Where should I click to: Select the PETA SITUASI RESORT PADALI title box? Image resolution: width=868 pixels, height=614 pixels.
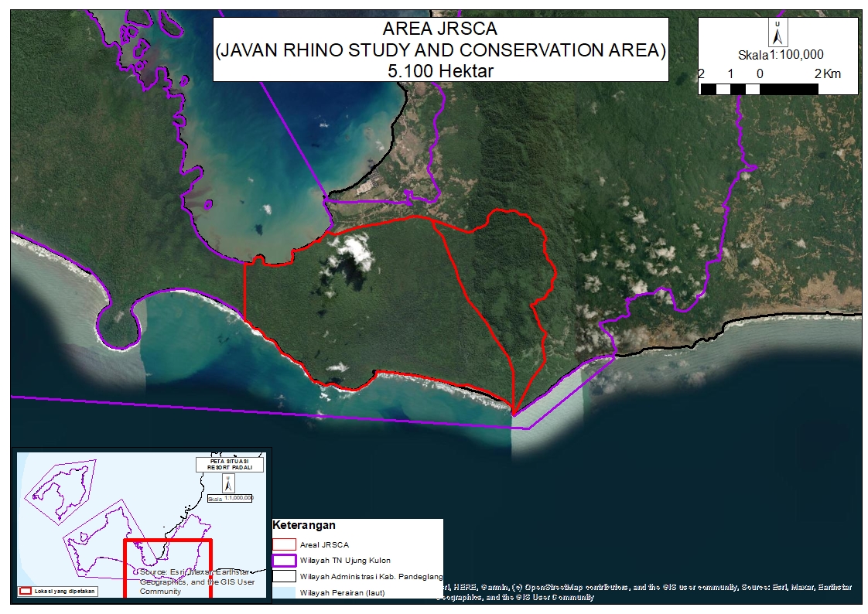click(x=228, y=465)
